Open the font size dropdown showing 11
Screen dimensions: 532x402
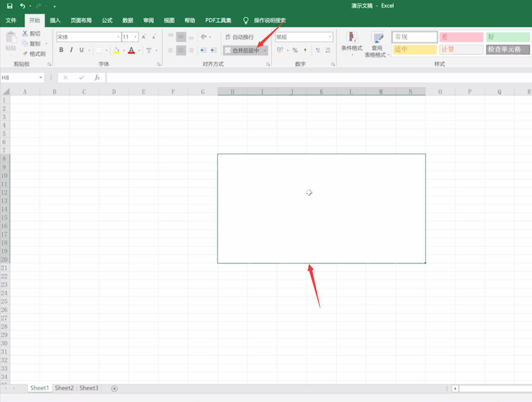tap(136, 37)
